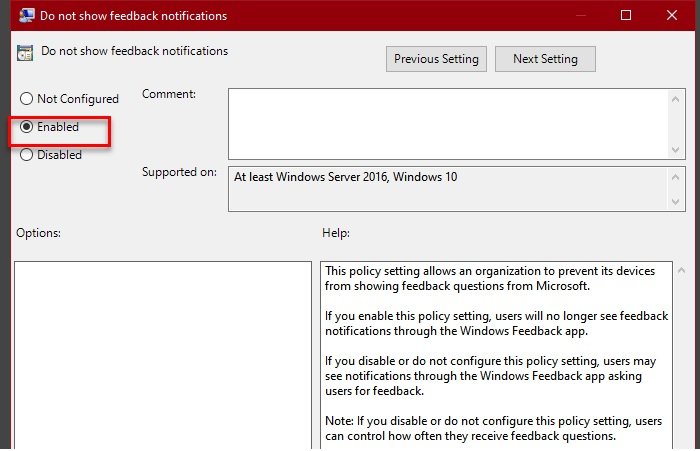Click the Help pane scrollbar track
Screen dimensions: 700x451
coord(681,360)
